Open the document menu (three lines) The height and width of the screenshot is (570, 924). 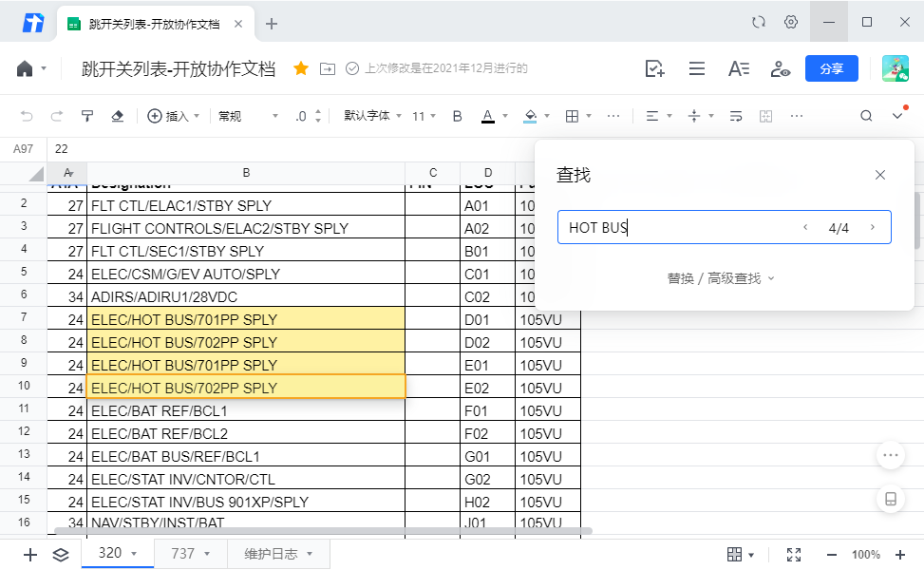coord(696,69)
